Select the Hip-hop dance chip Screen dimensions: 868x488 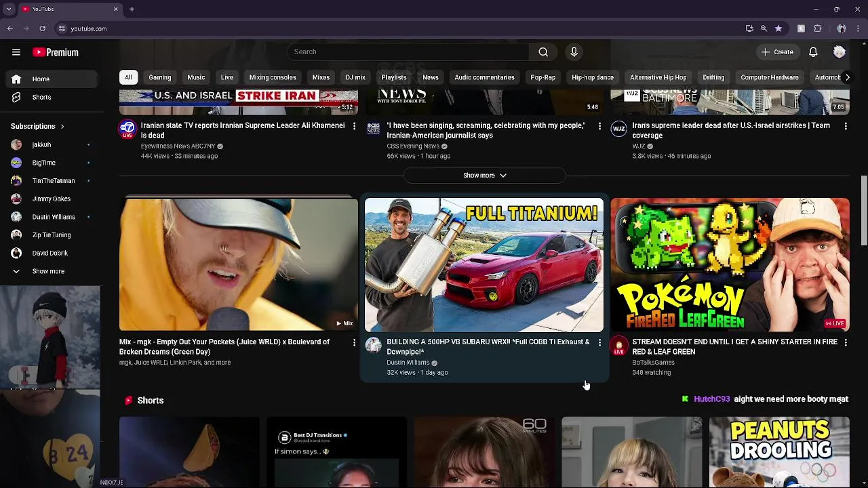593,77
